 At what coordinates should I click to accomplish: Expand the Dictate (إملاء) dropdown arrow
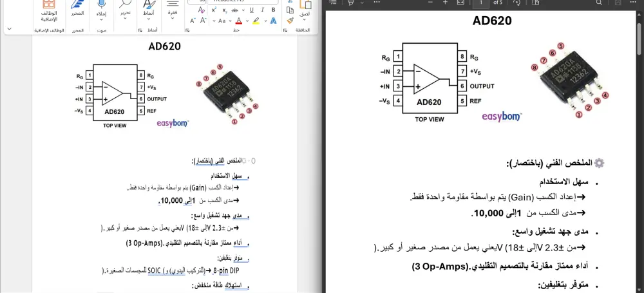(101, 20)
